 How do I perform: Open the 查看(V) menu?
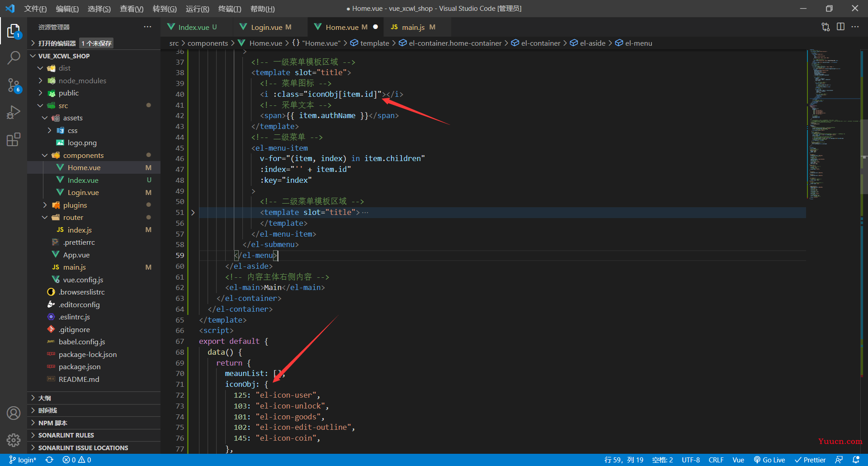point(132,9)
